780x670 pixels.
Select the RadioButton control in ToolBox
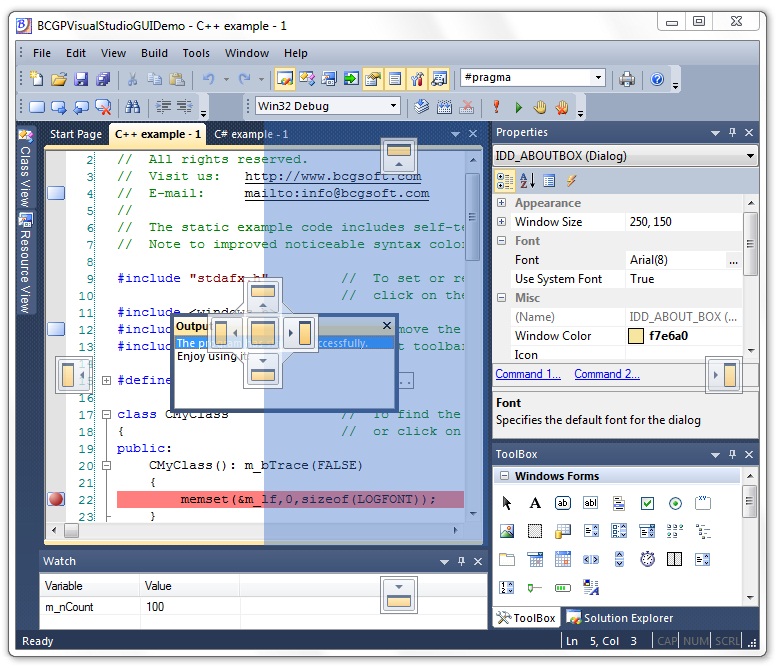[675, 503]
